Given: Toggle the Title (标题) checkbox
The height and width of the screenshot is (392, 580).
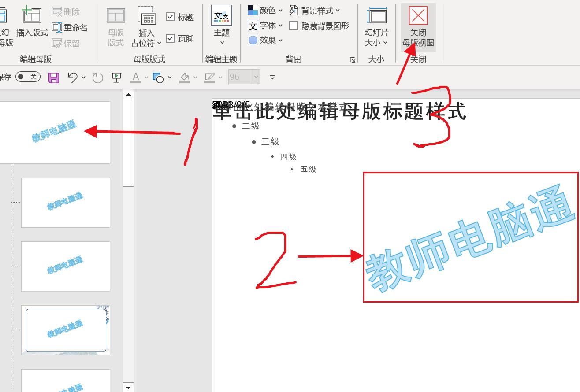Looking at the screenshot, I should coord(170,17).
